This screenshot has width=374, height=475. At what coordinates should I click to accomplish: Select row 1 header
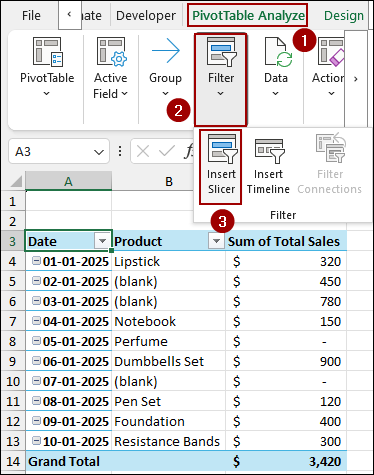tap(13, 201)
